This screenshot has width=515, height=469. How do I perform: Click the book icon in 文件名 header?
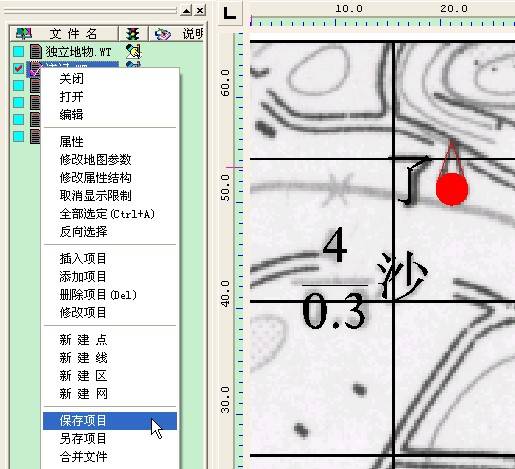coord(24,33)
